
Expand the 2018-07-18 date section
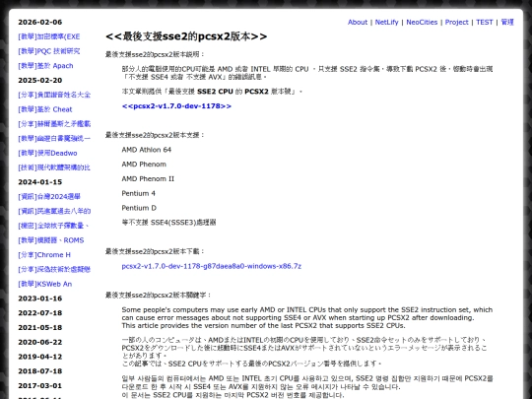click(x=40, y=371)
